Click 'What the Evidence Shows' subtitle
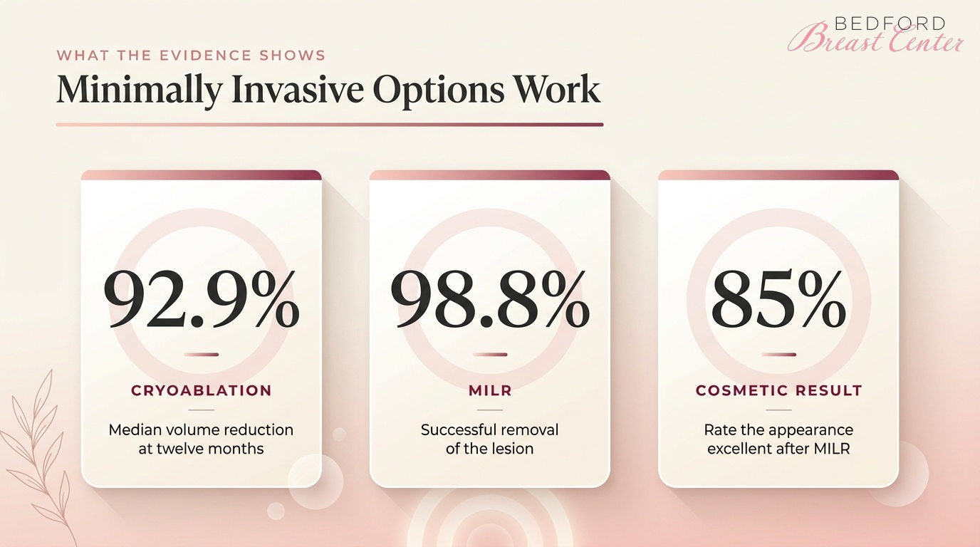 pos(191,55)
